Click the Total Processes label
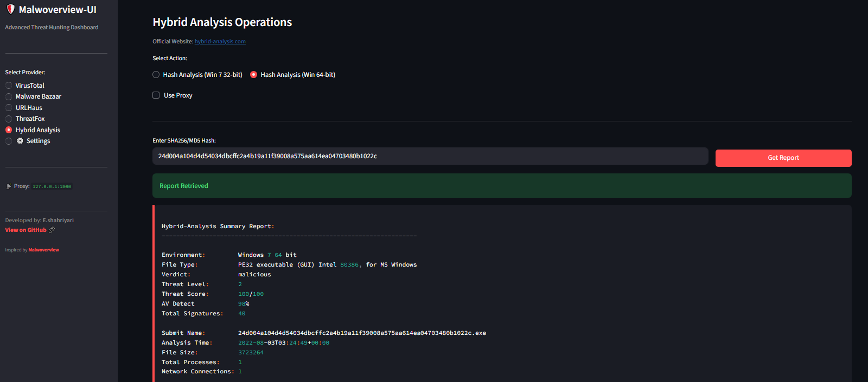This screenshot has height=382, width=868. 190,362
